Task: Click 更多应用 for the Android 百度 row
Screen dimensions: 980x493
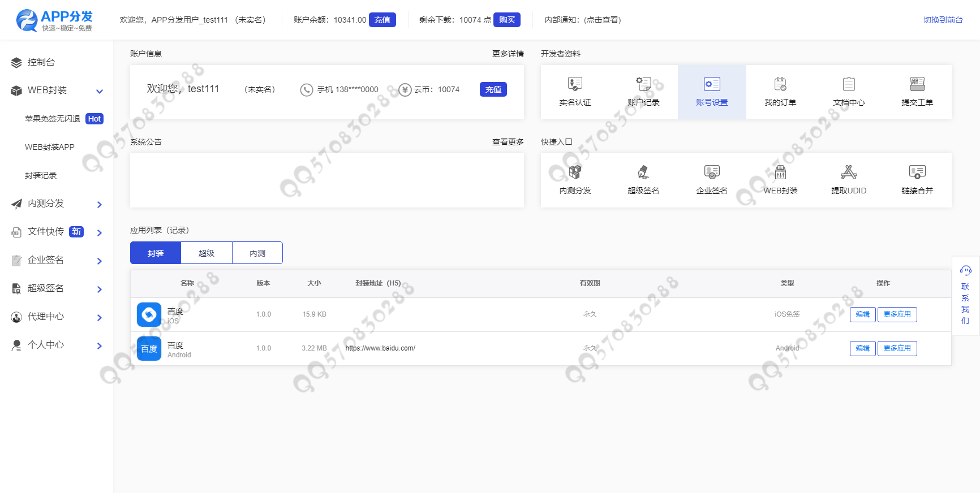Action: (x=897, y=348)
